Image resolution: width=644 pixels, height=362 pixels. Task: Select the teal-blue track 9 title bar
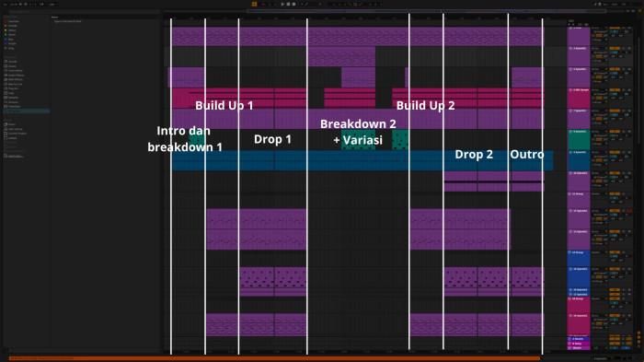point(580,152)
